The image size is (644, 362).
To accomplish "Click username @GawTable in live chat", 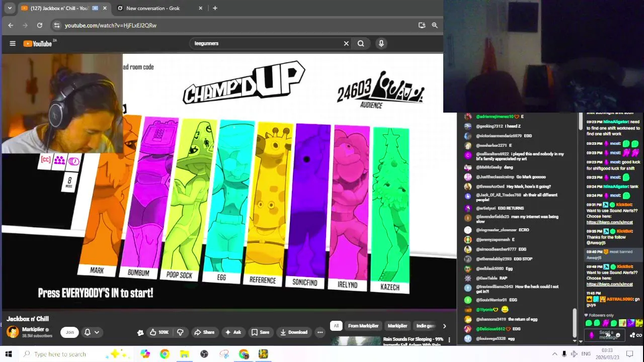I will pos(487,278).
